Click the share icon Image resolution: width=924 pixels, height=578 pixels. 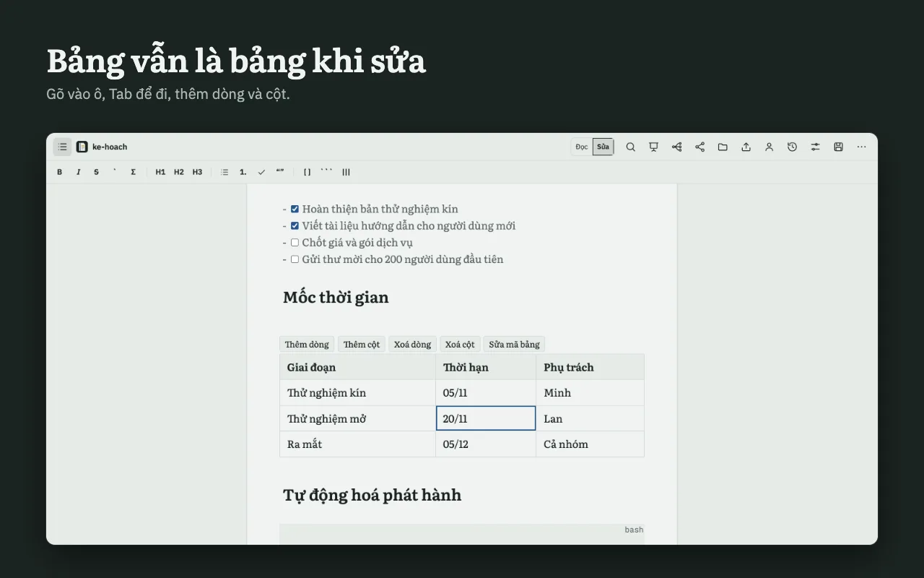tap(699, 147)
